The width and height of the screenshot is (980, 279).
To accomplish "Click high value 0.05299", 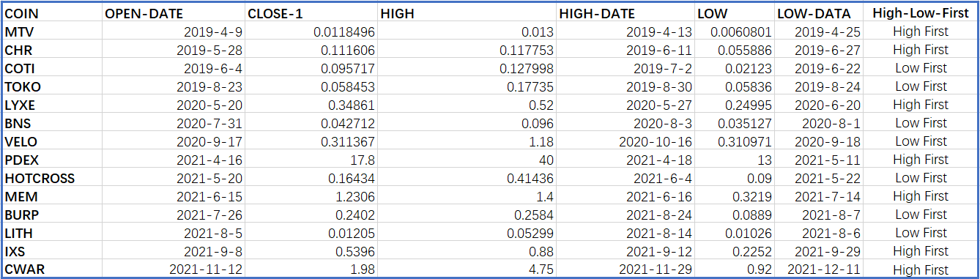I will (530, 233).
